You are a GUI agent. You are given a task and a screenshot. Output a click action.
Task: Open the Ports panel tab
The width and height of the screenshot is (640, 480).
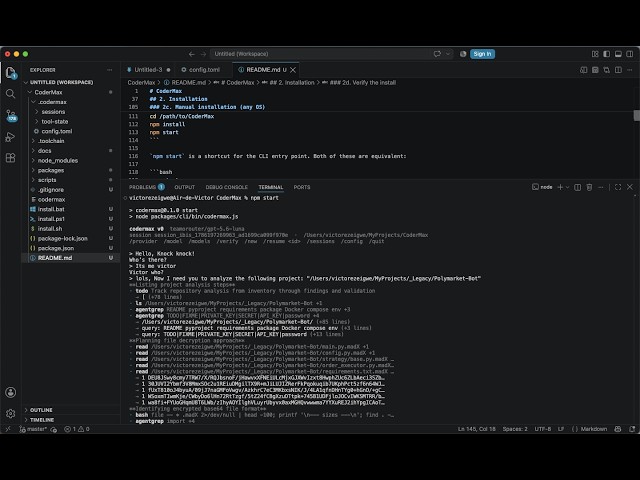[302, 187]
